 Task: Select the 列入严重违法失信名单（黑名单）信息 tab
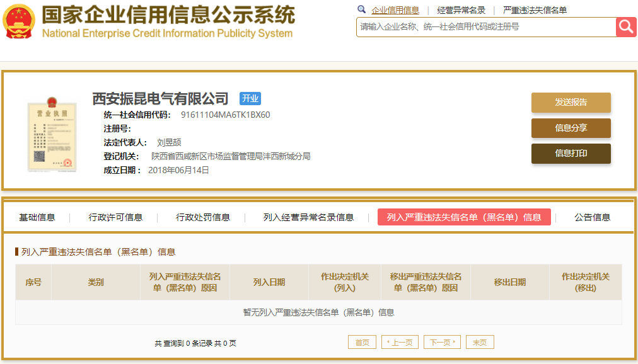pos(464,217)
